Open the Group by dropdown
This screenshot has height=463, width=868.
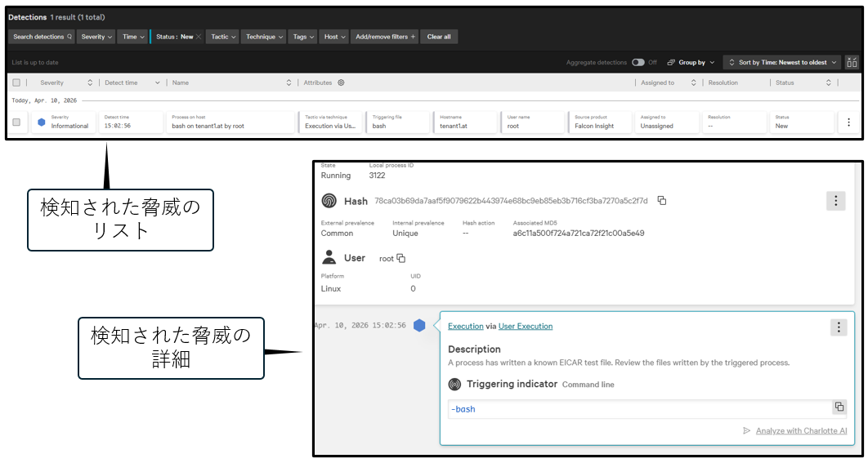point(691,62)
